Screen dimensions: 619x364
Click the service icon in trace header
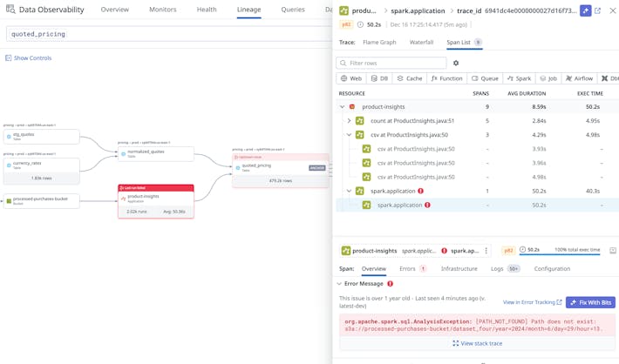[344, 10]
